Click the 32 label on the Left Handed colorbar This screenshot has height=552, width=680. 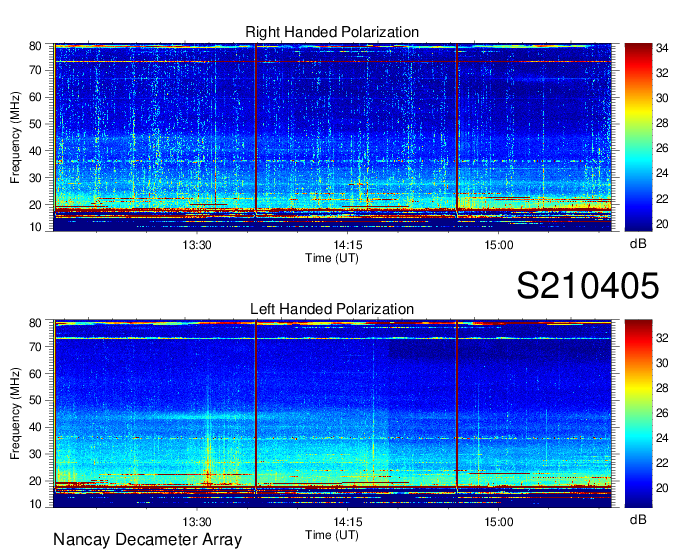click(x=662, y=338)
